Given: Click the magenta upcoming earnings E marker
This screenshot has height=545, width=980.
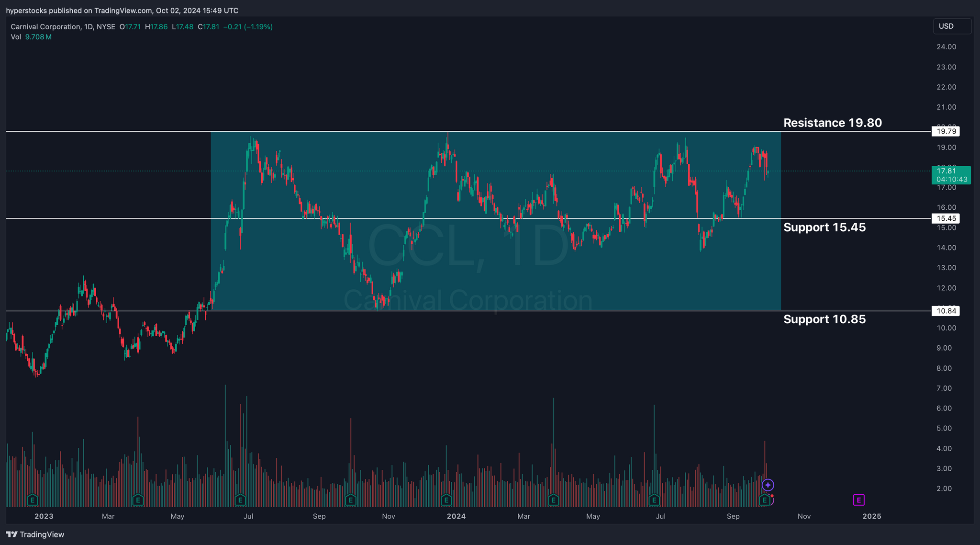Looking at the screenshot, I should point(858,500).
